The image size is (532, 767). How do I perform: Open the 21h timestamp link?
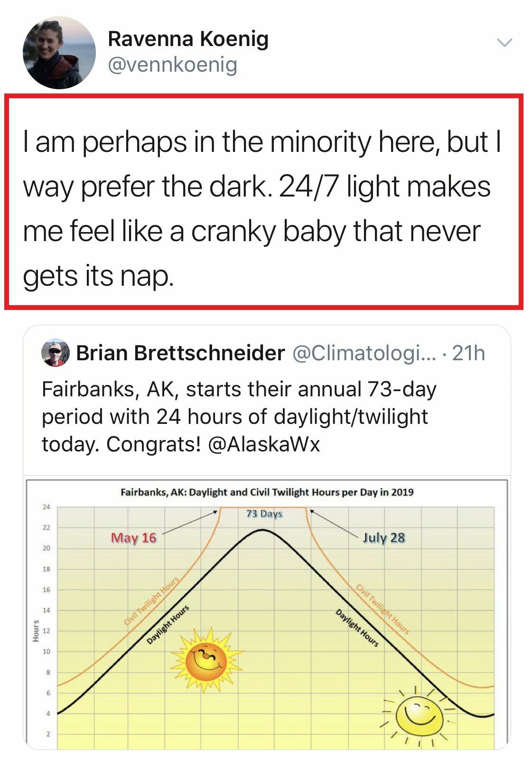[x=468, y=353]
